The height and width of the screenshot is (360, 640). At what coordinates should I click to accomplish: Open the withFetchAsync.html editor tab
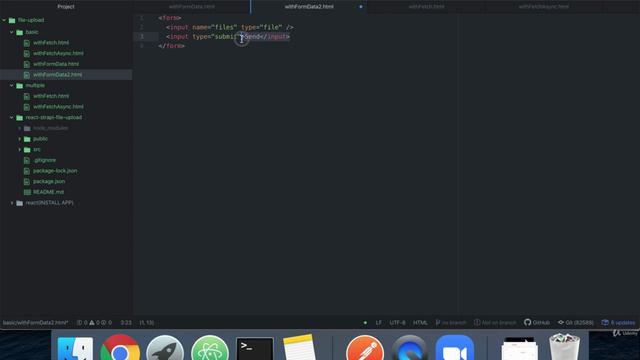[x=544, y=7]
